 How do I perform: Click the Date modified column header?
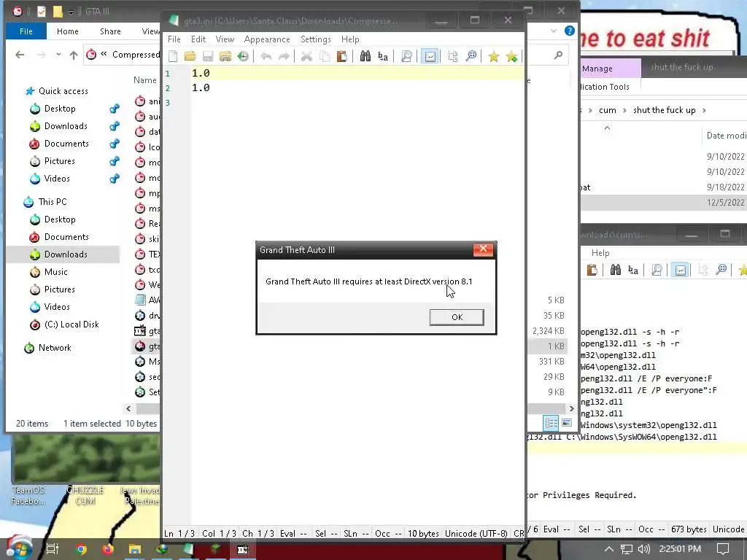point(726,136)
